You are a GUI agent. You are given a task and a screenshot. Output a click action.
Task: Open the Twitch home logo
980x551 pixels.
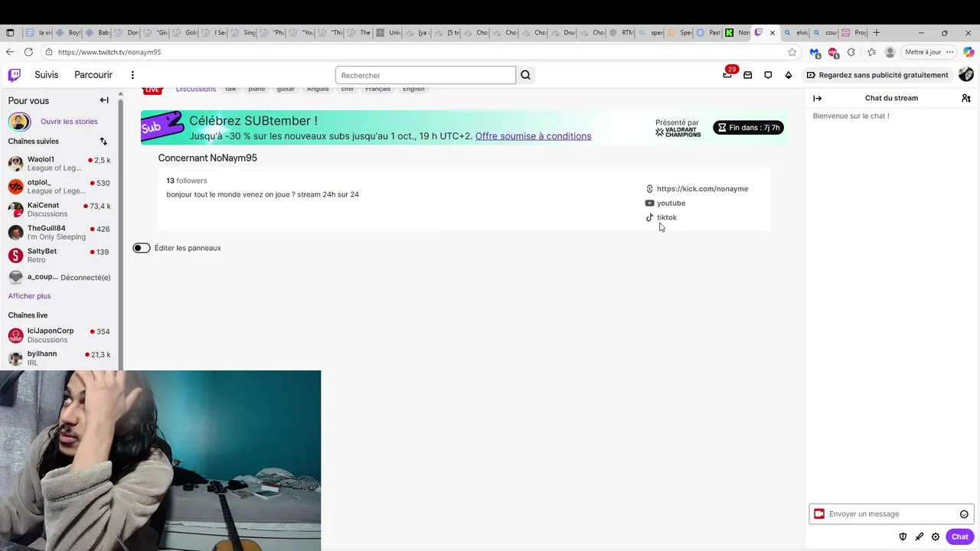(15, 75)
